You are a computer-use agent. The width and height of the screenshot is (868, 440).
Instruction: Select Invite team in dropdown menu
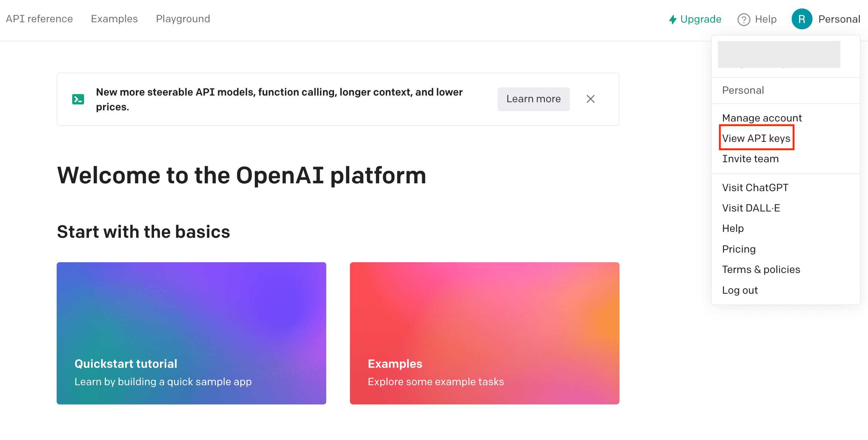click(750, 159)
